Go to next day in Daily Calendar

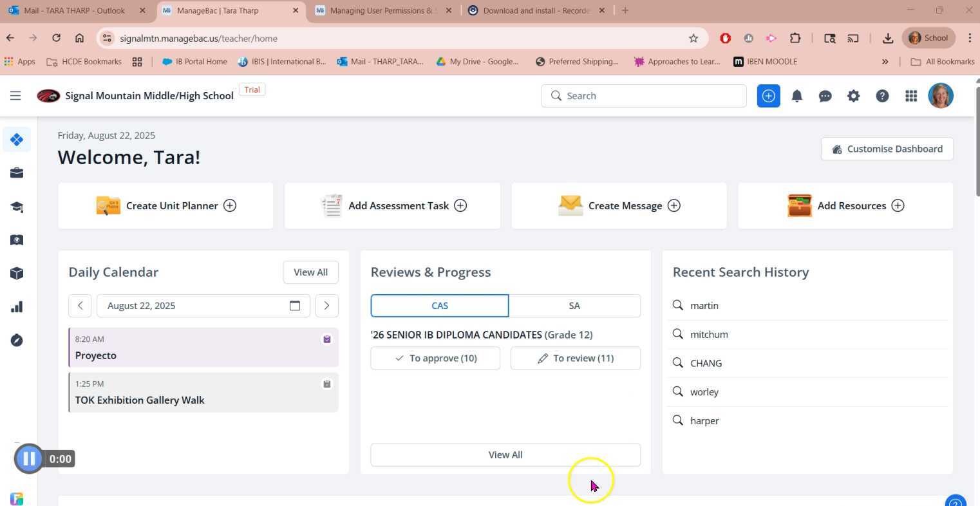coord(326,306)
